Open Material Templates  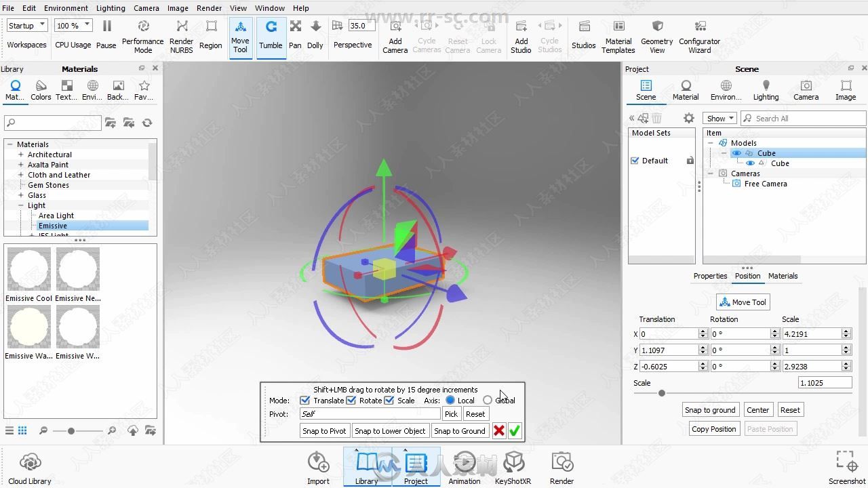coord(618,36)
